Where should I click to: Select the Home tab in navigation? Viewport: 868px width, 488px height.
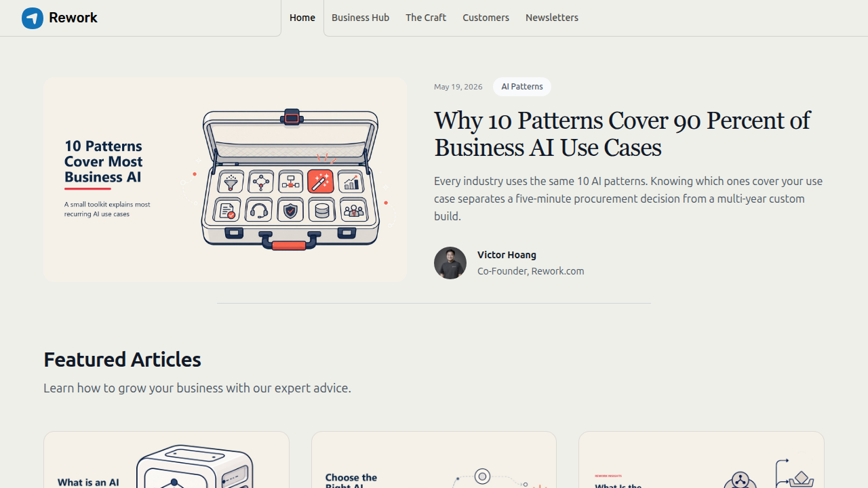pos(302,18)
